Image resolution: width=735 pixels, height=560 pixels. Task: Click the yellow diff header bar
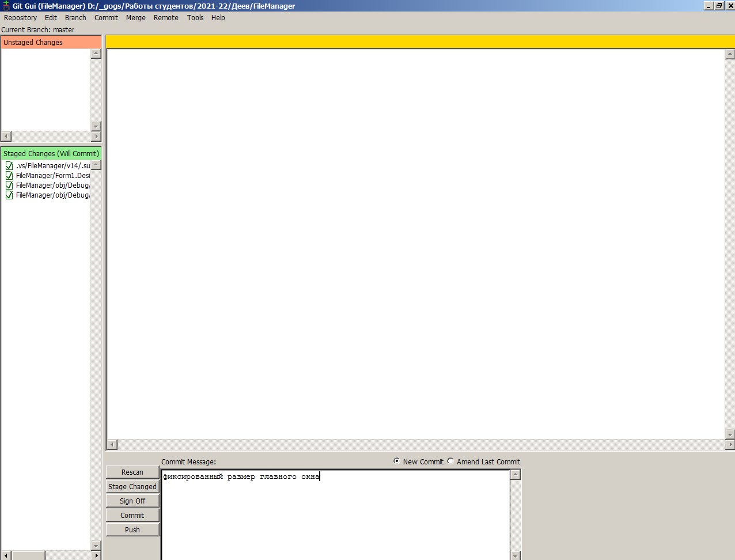[419, 42]
